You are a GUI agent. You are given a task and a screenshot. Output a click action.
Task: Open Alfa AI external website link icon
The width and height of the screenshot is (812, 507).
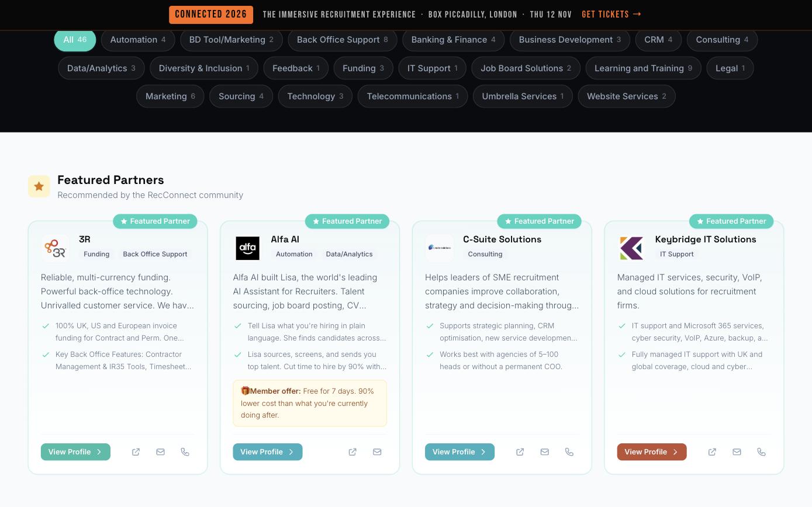tap(353, 452)
